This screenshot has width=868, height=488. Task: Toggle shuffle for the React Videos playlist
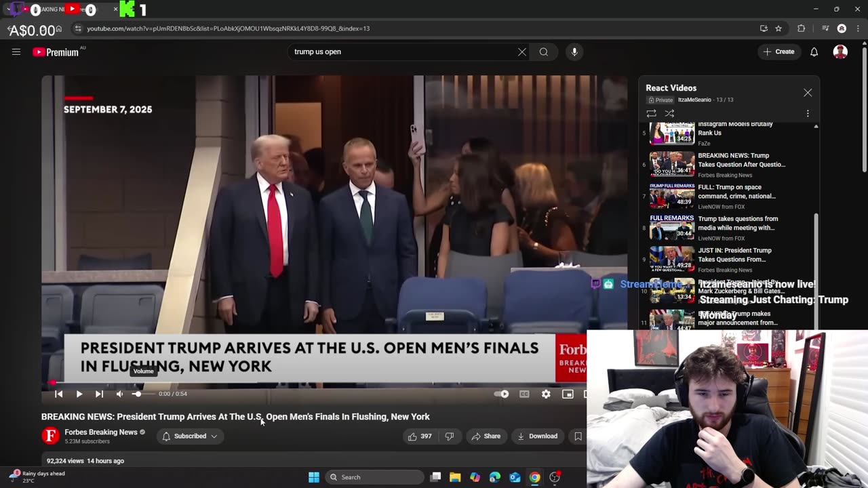point(669,113)
